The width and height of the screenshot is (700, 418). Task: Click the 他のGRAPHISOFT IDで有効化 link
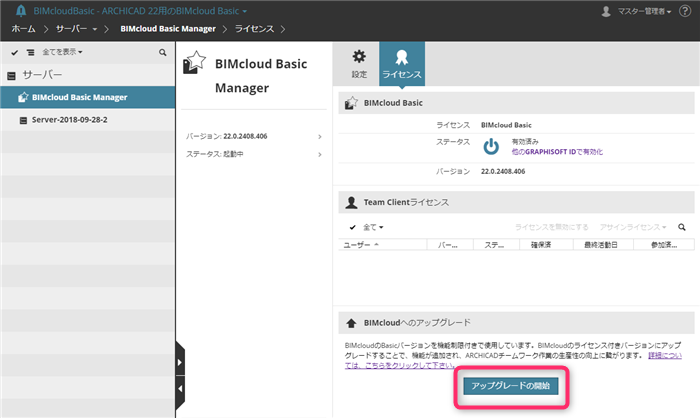coord(557,152)
